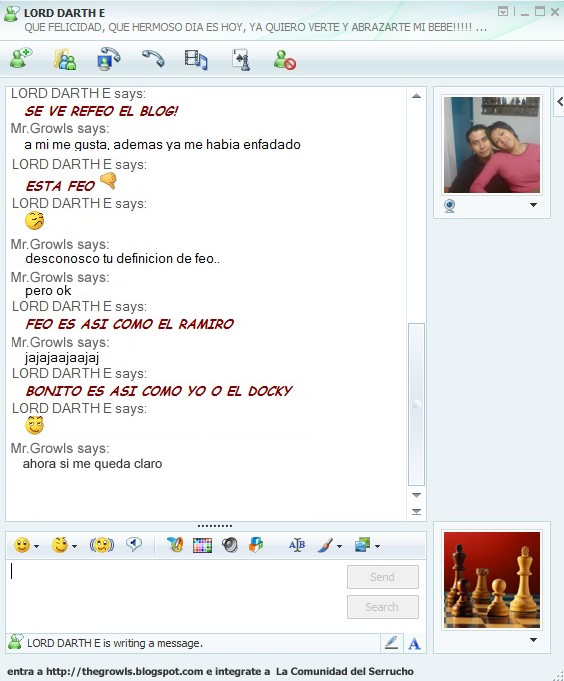The image size is (564, 681).
Task: Open the show menu icon in title bar
Action: [x=503, y=12]
